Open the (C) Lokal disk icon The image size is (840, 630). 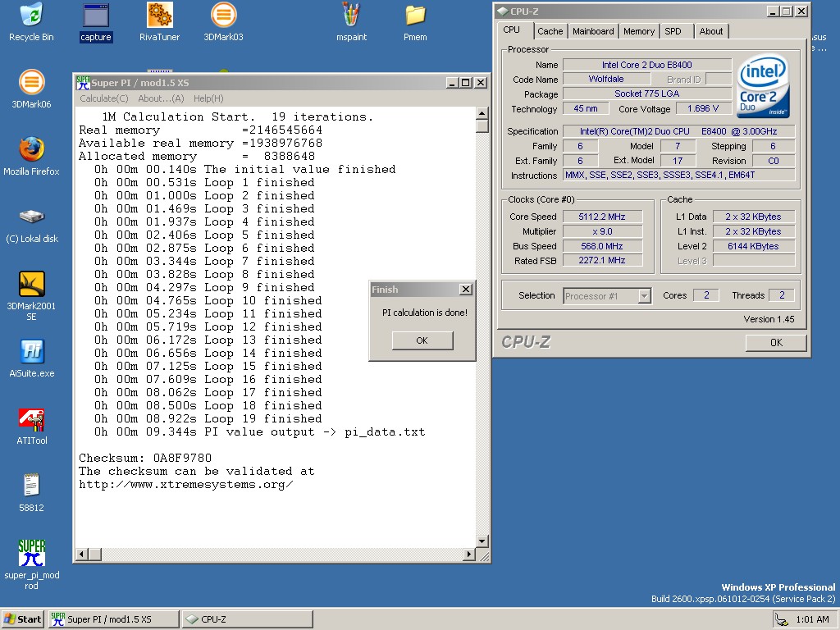tap(32, 225)
